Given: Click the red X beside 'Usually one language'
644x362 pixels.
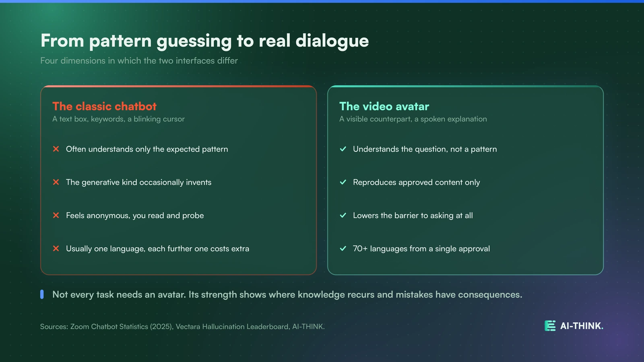Looking at the screenshot, I should tap(56, 249).
